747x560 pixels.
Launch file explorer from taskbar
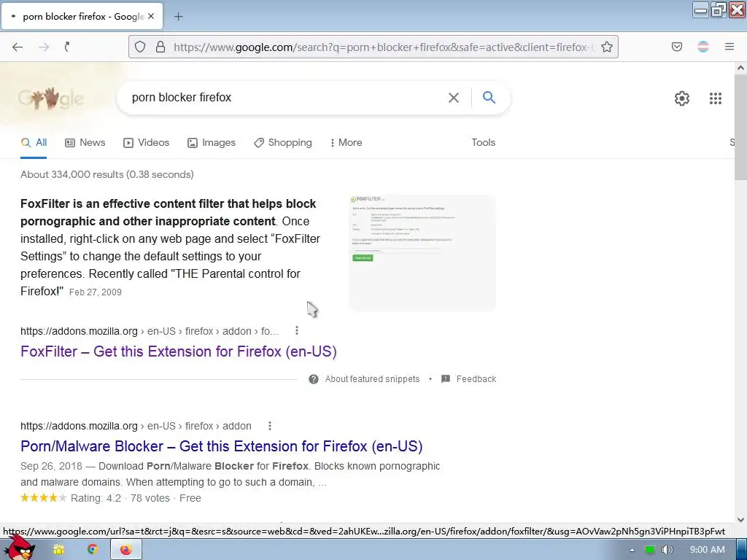coord(58,550)
